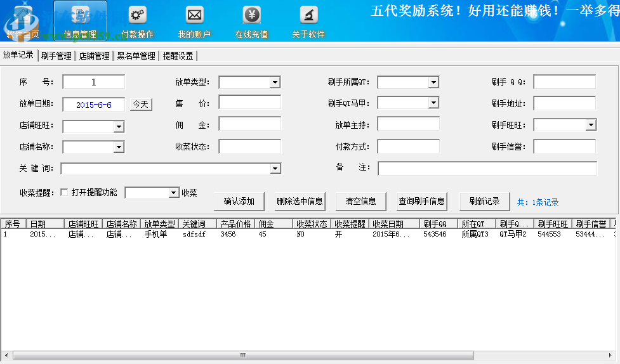Click the 日期 column header

pyautogui.click(x=45, y=224)
